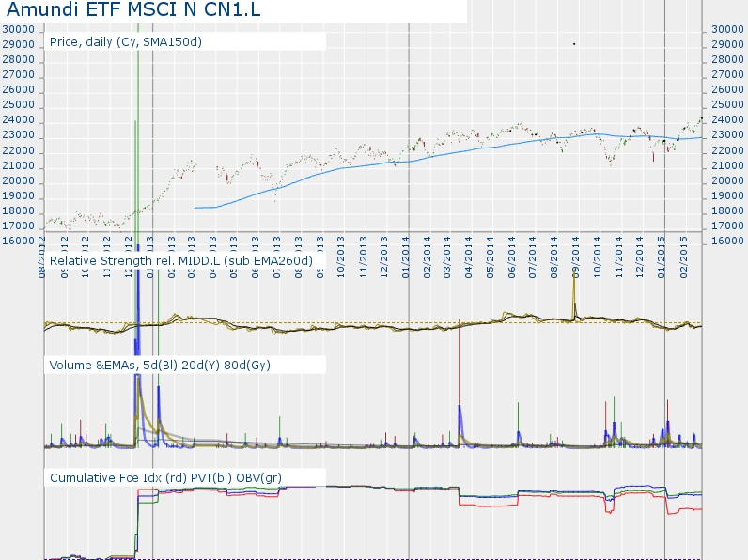
Task: Click 25000 on the right price axis
Action: pyautogui.click(x=727, y=105)
